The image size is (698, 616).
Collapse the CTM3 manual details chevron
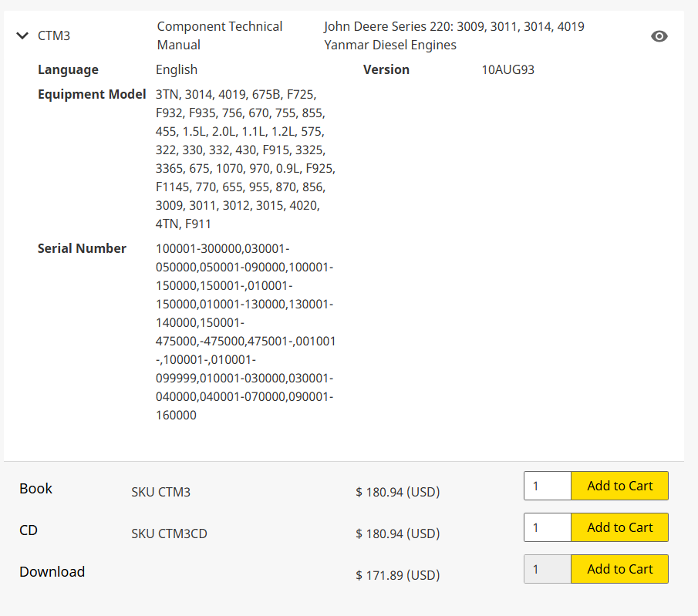click(22, 35)
